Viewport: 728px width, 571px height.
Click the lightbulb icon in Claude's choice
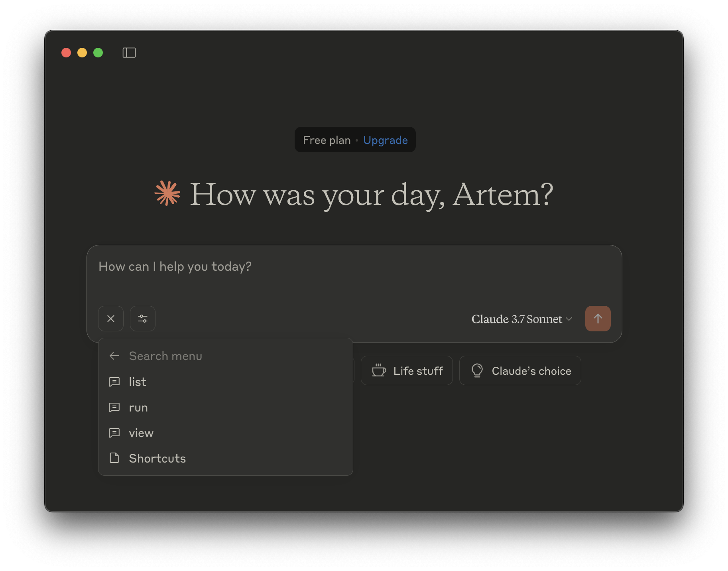[477, 370]
